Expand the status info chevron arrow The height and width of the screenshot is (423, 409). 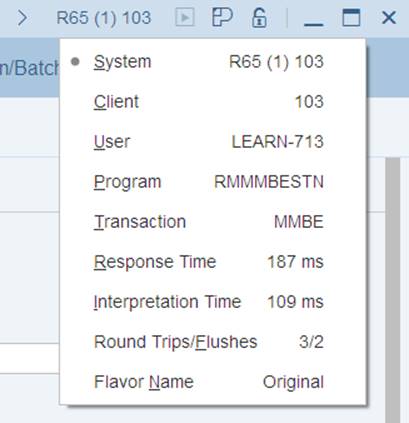[x=22, y=18]
